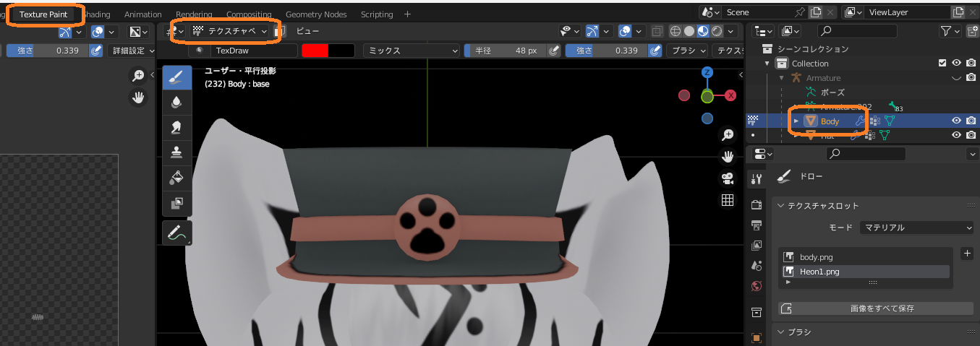Collapse the ブラシ panel
Screen dimensions: 980x346
[781, 332]
